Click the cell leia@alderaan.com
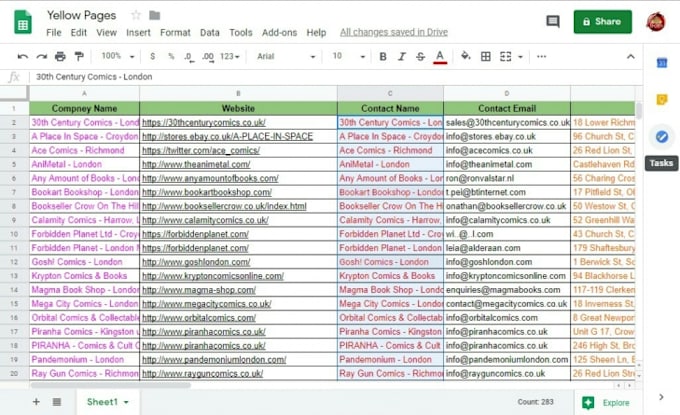 507,248
